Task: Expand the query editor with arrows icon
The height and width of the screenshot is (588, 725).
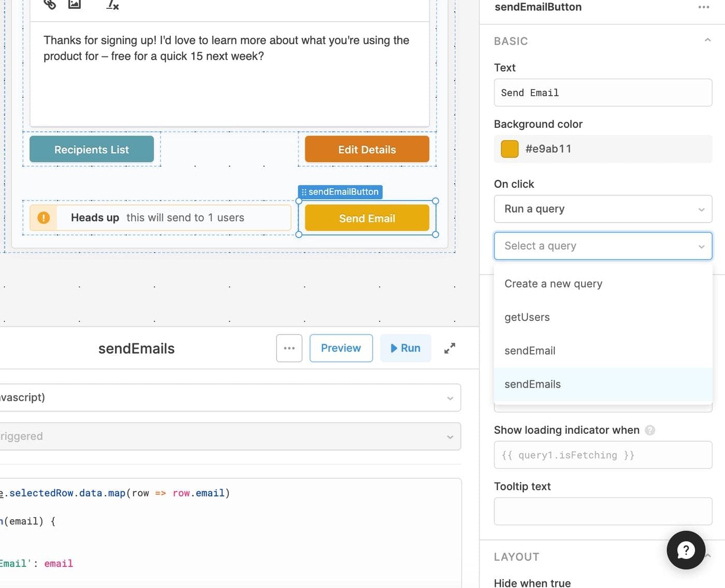Action: (450, 348)
